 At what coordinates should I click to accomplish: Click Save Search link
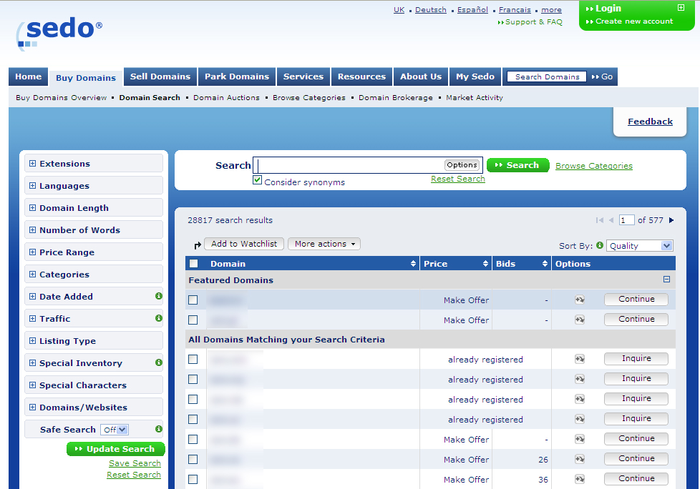coord(135,463)
